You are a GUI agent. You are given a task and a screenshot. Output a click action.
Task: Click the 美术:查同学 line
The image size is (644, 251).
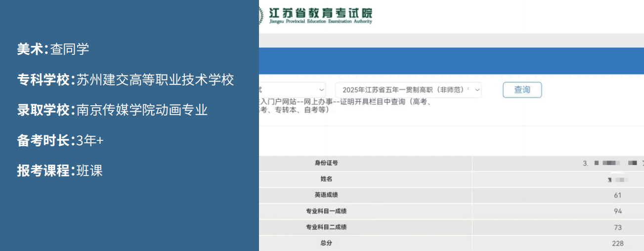[53, 49]
